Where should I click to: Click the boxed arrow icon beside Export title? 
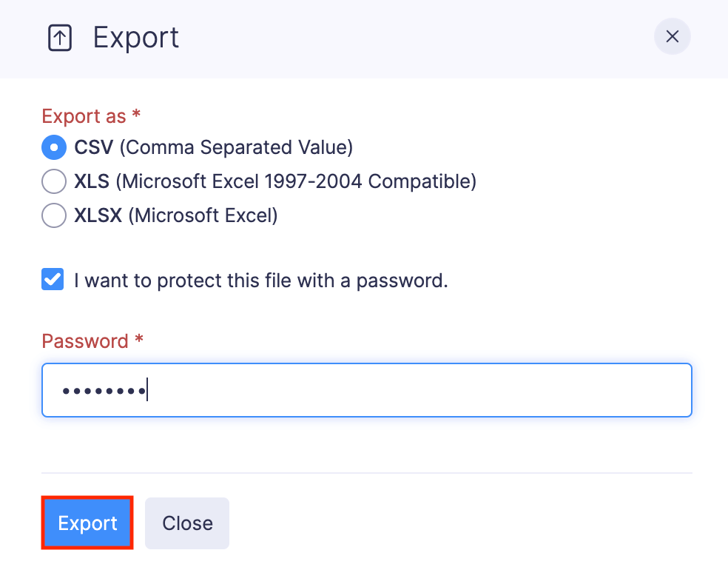(59, 37)
